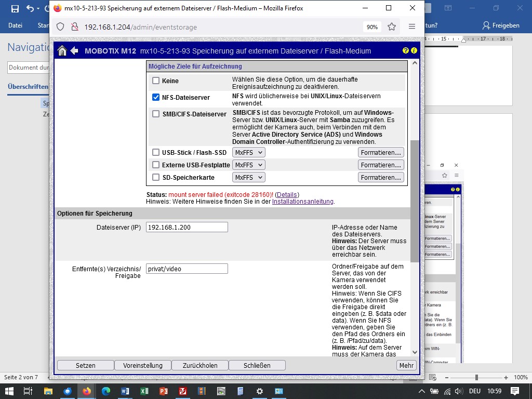Click the volume icon in the system tray

click(459, 391)
